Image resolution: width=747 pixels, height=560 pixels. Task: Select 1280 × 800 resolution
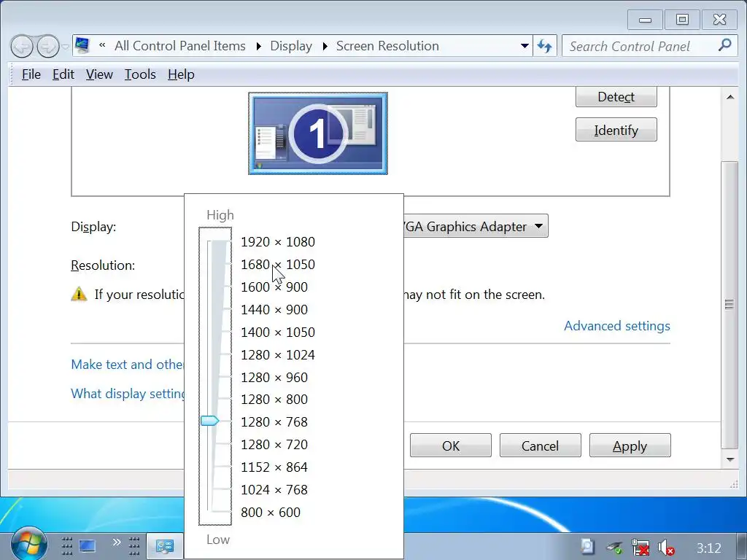(274, 399)
